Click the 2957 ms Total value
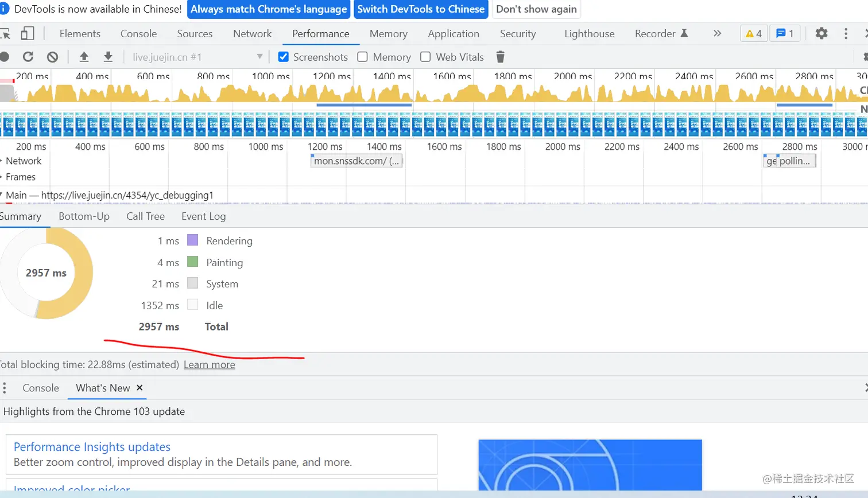This screenshot has height=498, width=868. (158, 326)
